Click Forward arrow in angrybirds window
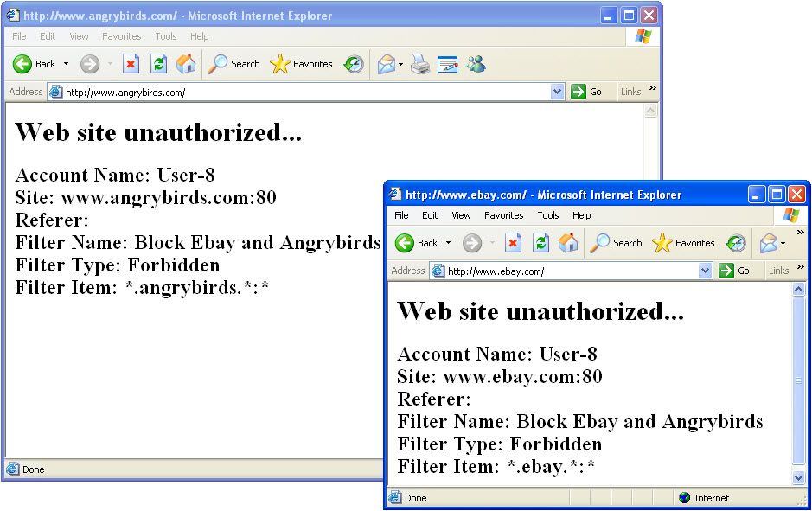This screenshot has width=812, height=511. 90,64
